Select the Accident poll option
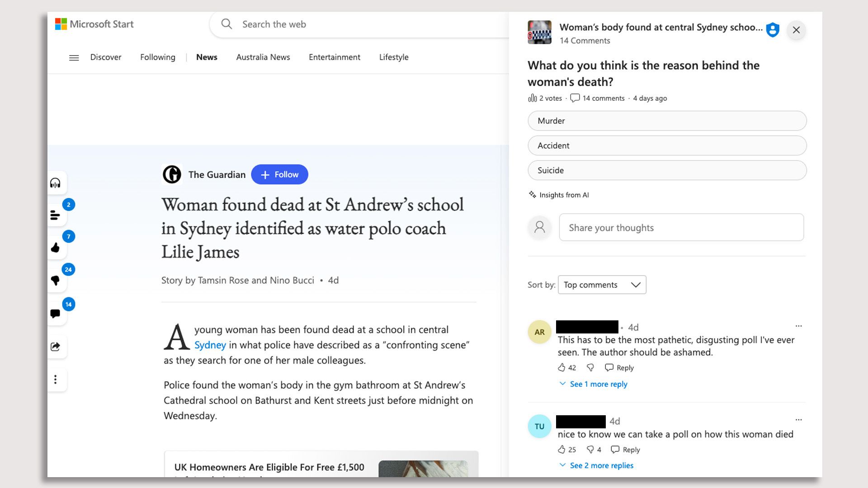 point(667,145)
